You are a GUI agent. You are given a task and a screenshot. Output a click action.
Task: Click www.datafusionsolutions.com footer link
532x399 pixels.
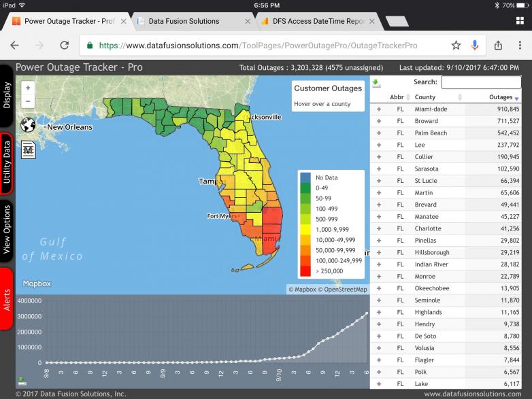[473, 394]
